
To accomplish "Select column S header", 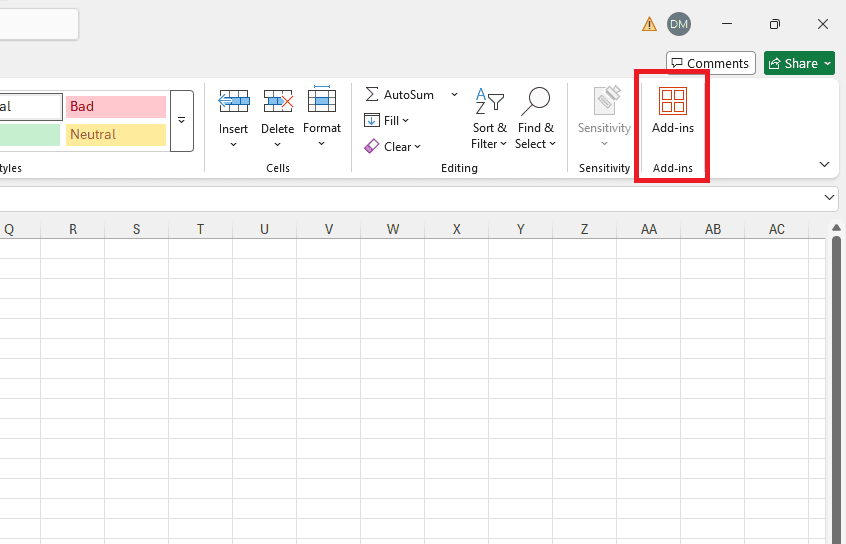I will [x=137, y=229].
